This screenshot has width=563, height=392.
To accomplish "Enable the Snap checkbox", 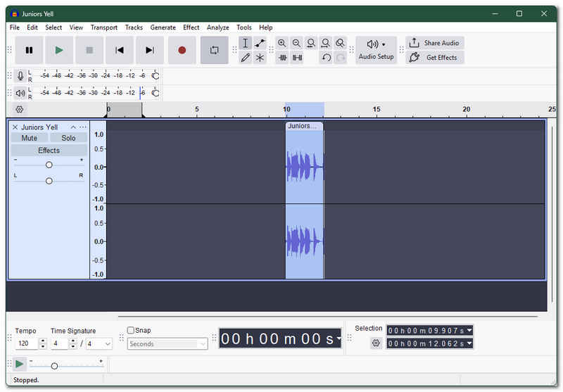I will [x=131, y=330].
